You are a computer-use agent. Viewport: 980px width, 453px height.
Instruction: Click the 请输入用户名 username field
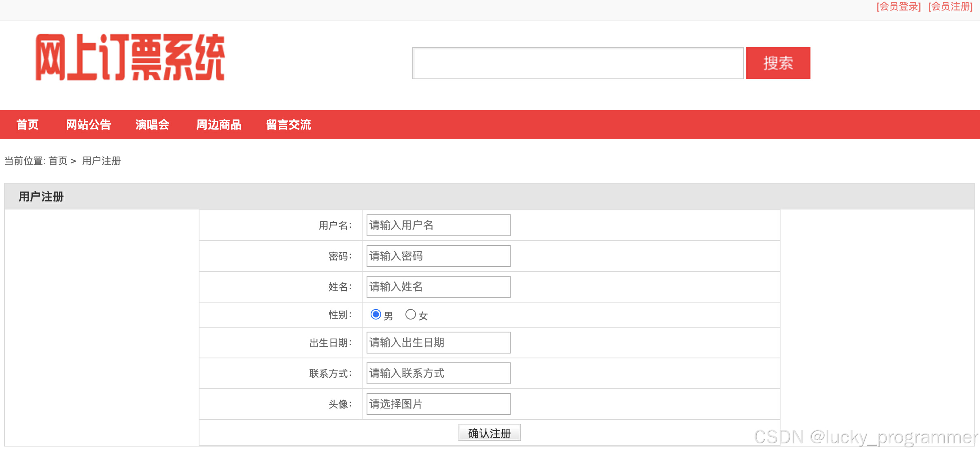click(438, 225)
